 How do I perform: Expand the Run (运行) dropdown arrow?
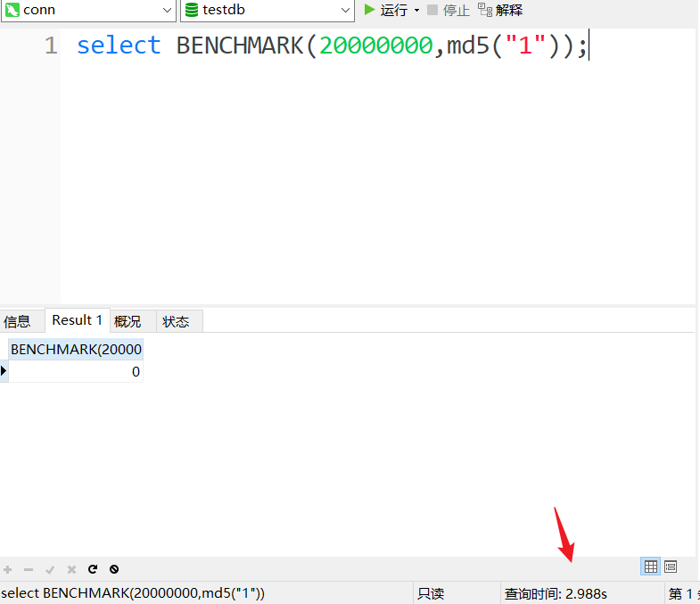(x=416, y=11)
